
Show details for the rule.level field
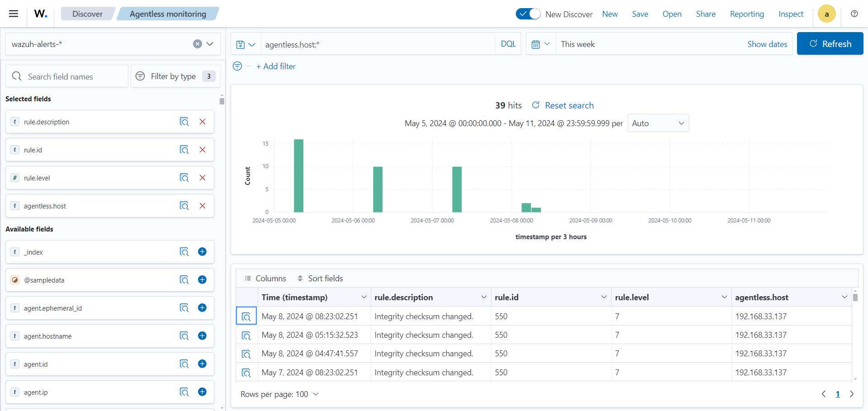(184, 178)
